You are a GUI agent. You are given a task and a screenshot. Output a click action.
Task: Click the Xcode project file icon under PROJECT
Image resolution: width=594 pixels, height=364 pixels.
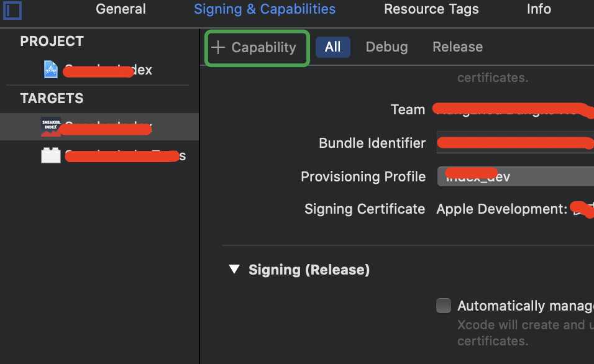coord(51,70)
